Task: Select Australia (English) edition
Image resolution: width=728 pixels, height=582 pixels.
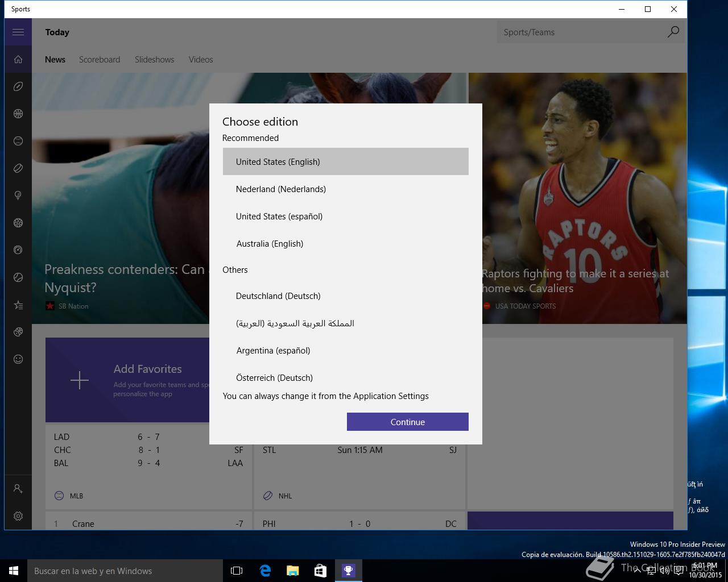Action: pos(345,243)
